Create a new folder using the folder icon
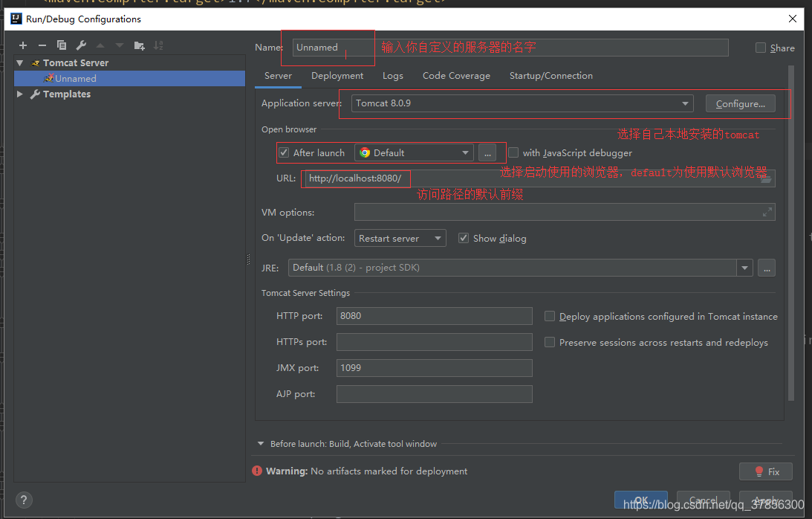812x519 pixels. point(140,45)
